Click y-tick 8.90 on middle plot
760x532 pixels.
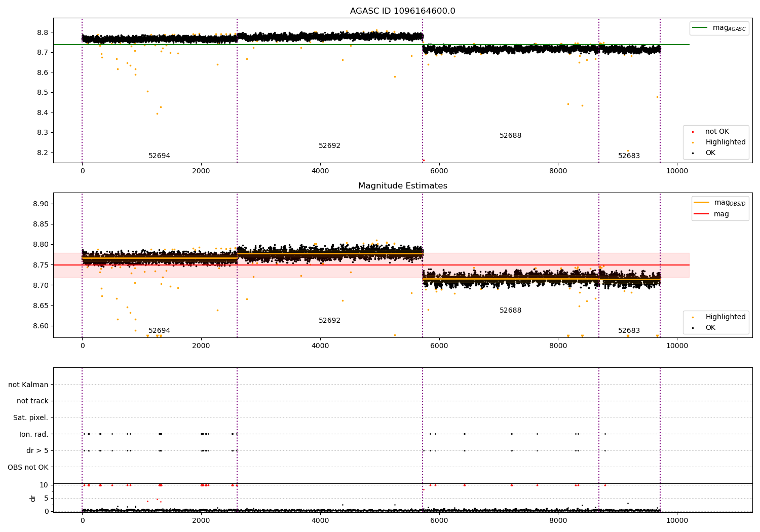click(41, 204)
